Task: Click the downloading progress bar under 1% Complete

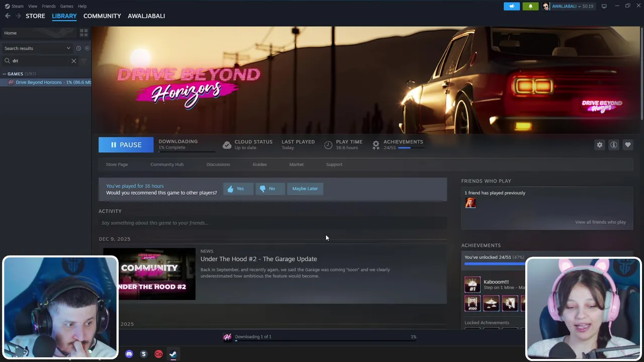Action: click(187, 151)
